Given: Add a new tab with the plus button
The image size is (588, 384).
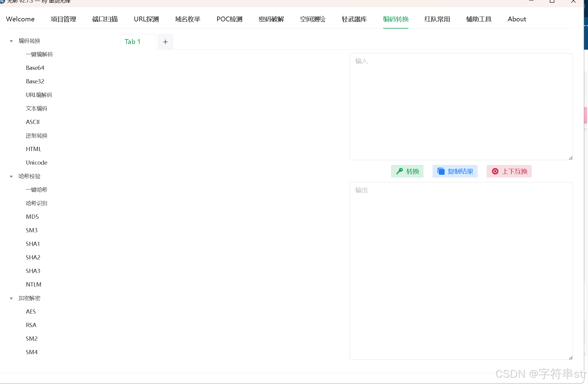Looking at the screenshot, I should pos(165,42).
